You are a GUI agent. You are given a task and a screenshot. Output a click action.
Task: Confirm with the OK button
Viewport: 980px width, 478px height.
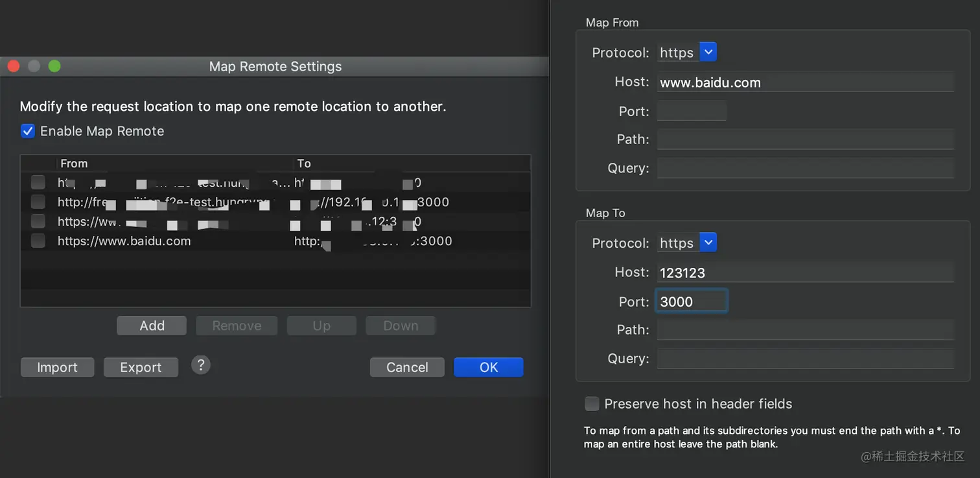tap(489, 367)
